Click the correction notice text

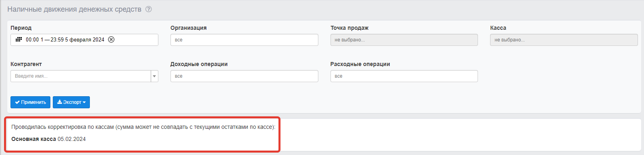tap(143, 127)
